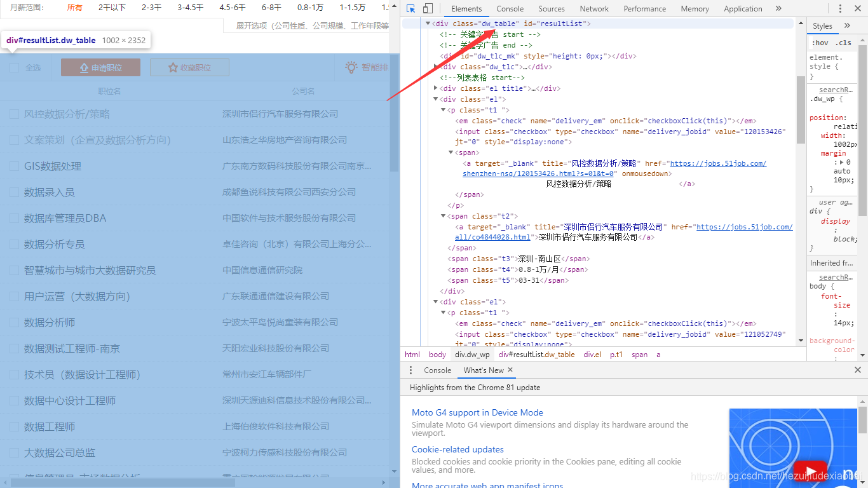Viewport: 868px width, 488px height.
Task: Collapse the first div class el node
Action: [436, 99]
